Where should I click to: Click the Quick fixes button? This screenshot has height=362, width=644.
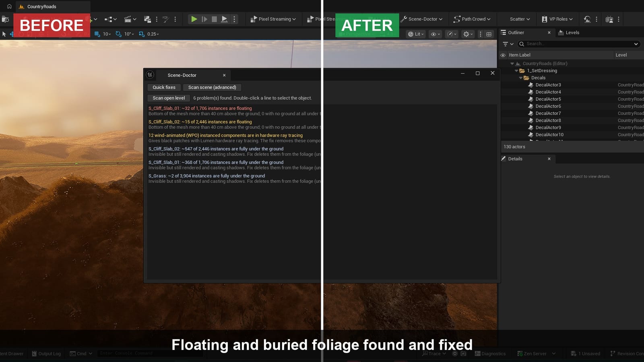click(x=164, y=87)
